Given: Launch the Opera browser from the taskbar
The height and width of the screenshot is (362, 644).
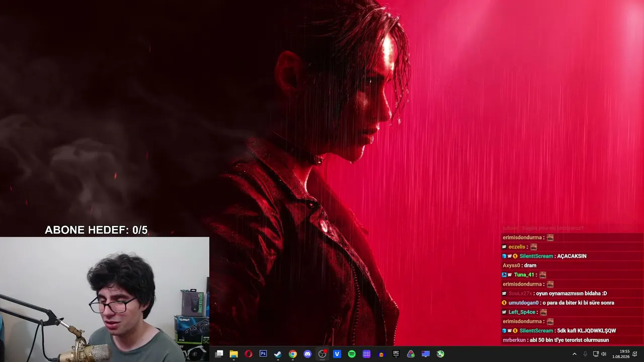Looking at the screenshot, I should pos(249,354).
